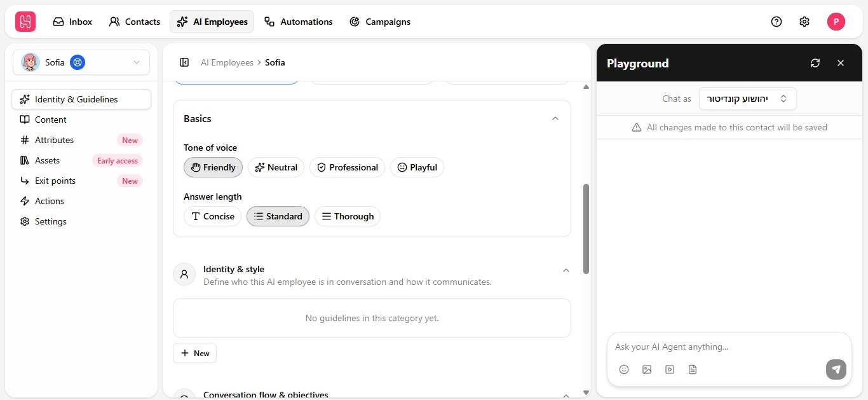
Task: Click the Actions lightning bolt icon
Action: pyautogui.click(x=25, y=201)
